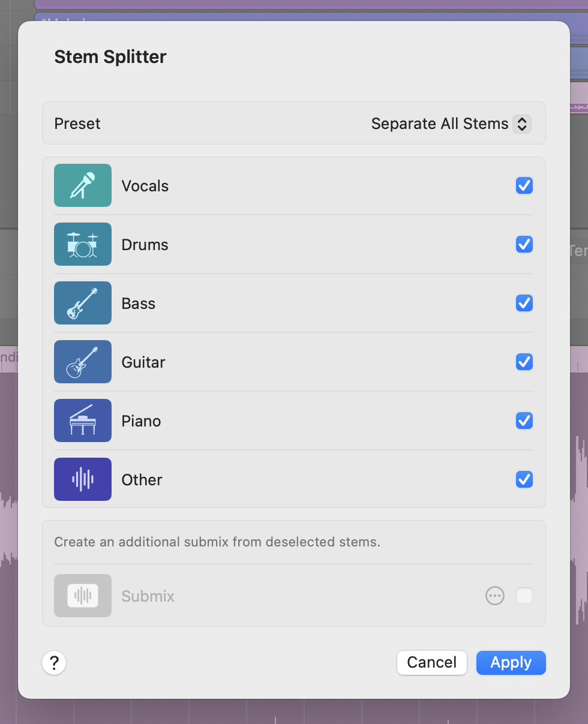The height and width of the screenshot is (724, 588).
Task: Deselect the Guitar stem checkbox
Action: coord(524,362)
